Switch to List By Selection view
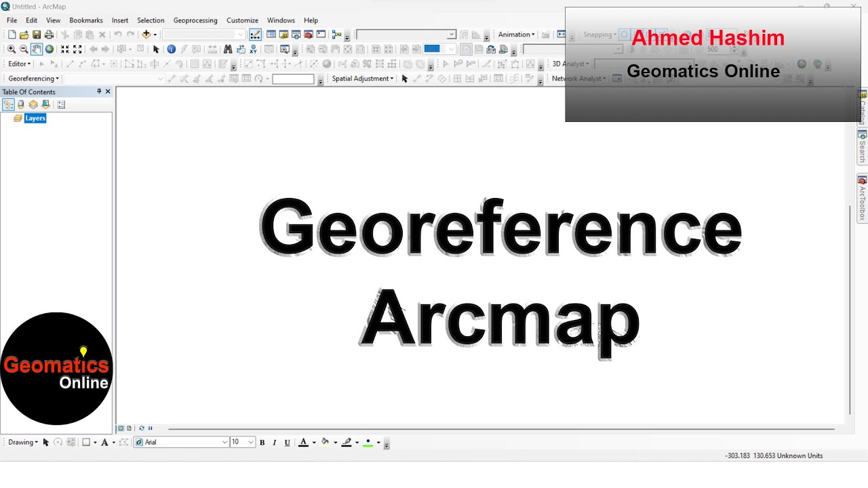 click(x=45, y=104)
